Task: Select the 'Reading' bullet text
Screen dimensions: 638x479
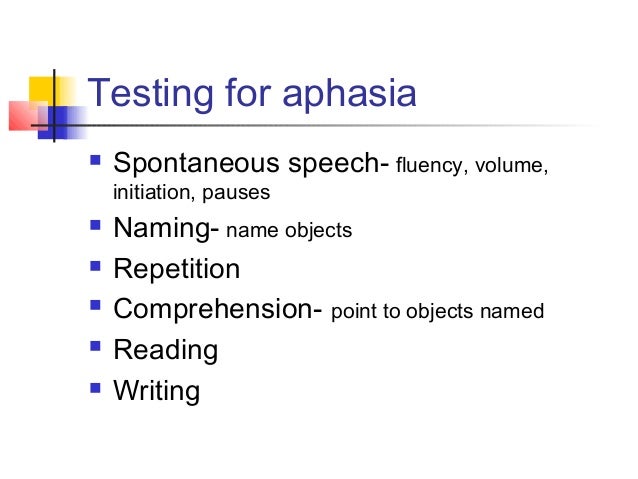Action: coord(166,350)
